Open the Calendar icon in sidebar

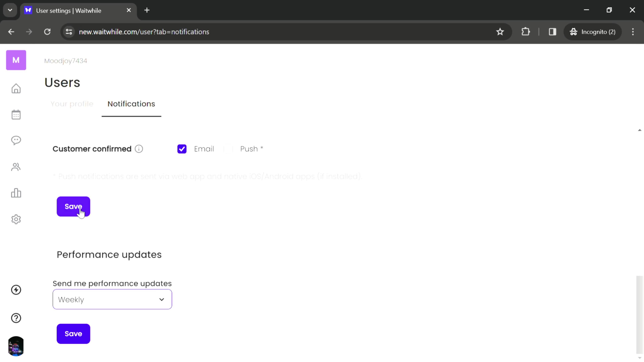(16, 115)
